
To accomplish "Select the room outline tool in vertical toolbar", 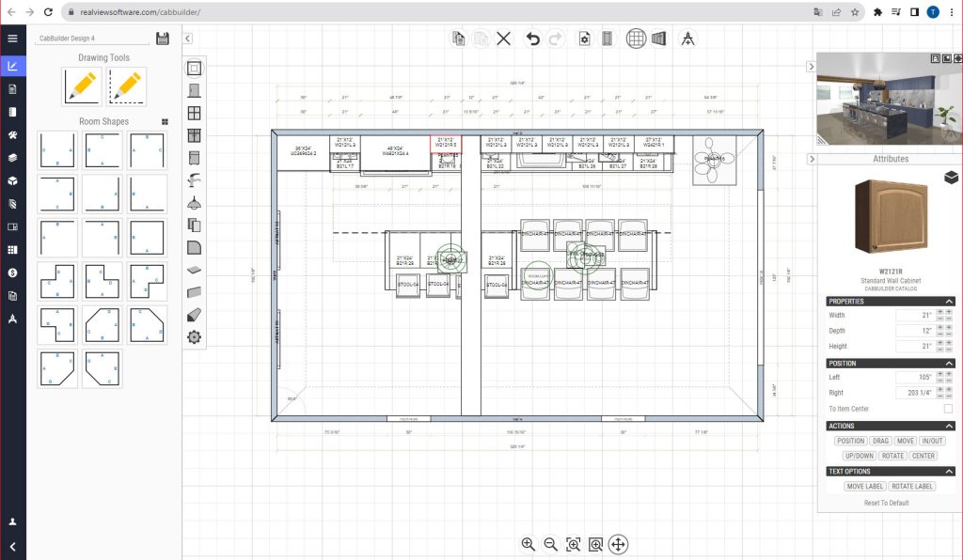I will point(194,68).
